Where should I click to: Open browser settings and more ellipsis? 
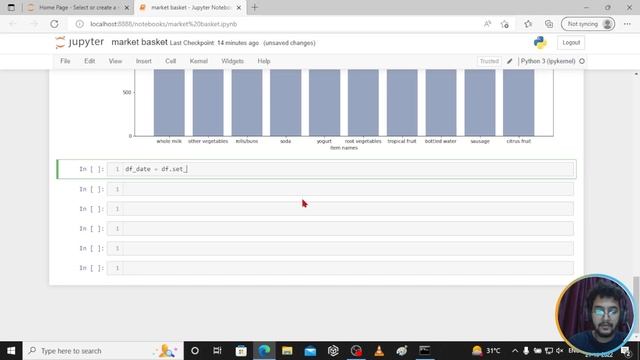point(627,24)
